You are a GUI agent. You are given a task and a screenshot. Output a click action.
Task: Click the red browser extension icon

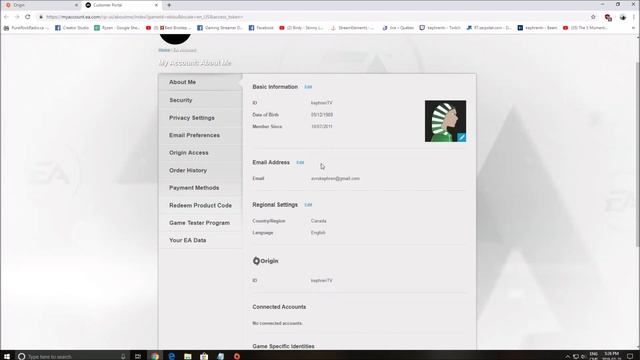click(608, 17)
